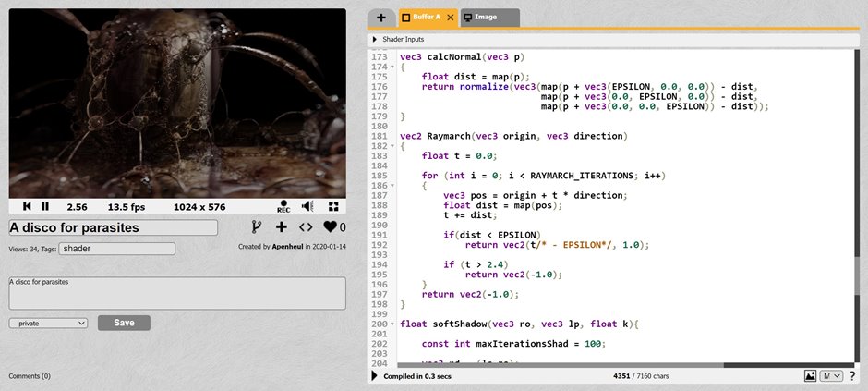Mute the shader audio
This screenshot has height=391, width=868.
tap(308, 206)
